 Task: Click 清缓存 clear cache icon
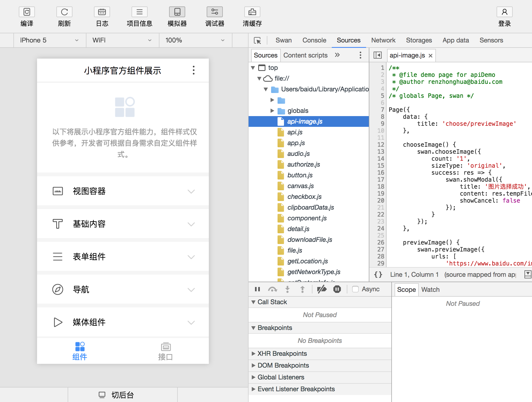(x=252, y=12)
